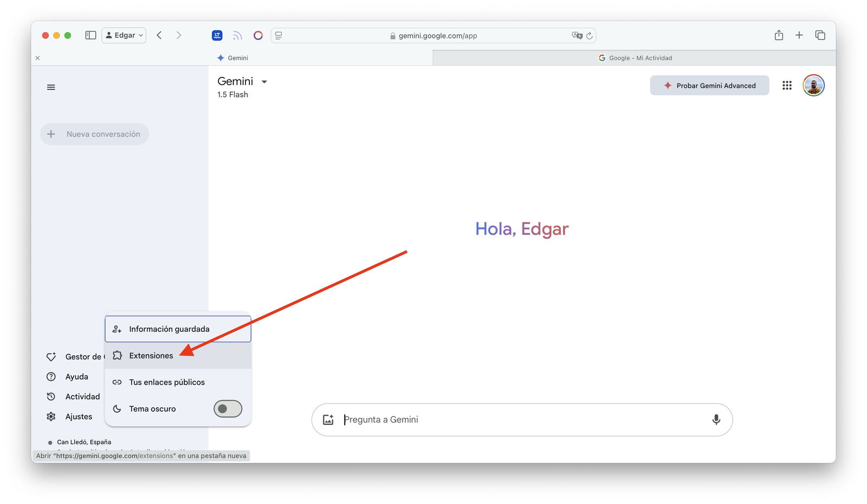Viewport: 867px width, 504px height.
Task: Toggle the Tema oscuro switch
Action: pyautogui.click(x=228, y=409)
